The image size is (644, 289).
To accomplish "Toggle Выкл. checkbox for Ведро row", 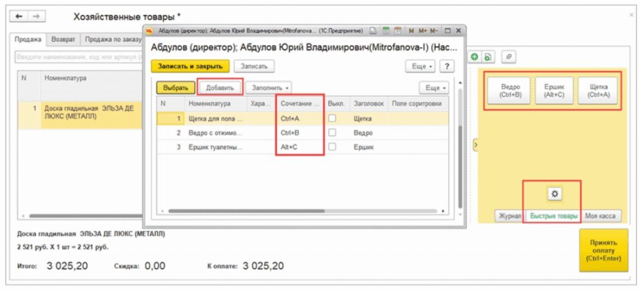I will (x=332, y=133).
